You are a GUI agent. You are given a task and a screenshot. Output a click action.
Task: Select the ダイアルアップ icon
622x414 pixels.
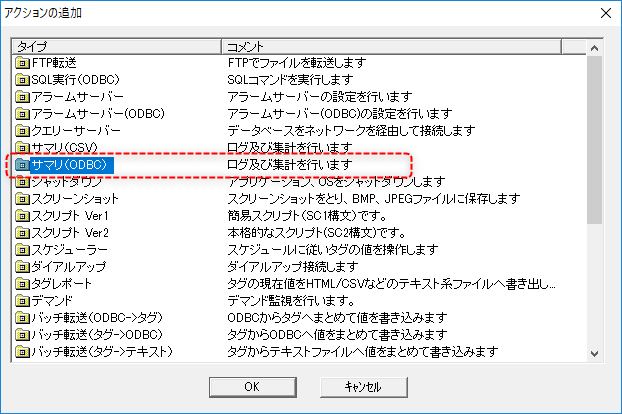pos(23,267)
